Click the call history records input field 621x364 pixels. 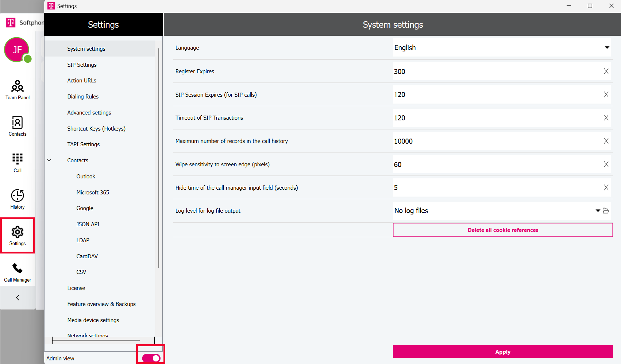496,142
